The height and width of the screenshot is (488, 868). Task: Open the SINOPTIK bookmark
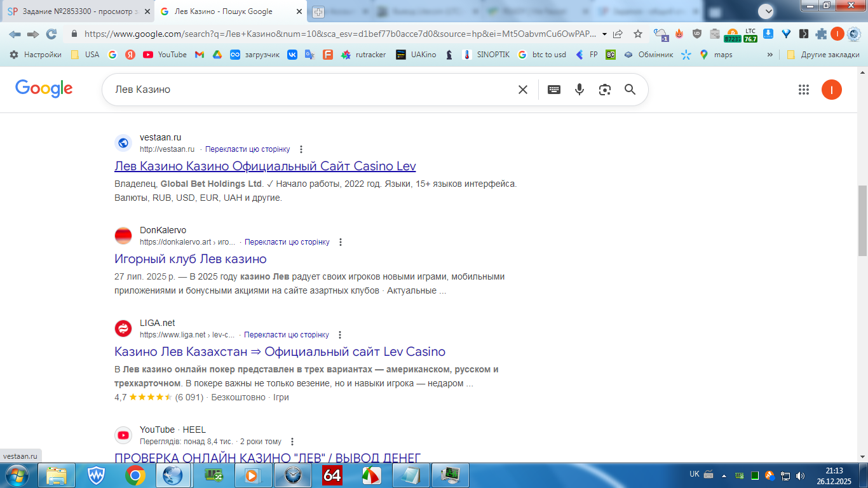(487, 55)
